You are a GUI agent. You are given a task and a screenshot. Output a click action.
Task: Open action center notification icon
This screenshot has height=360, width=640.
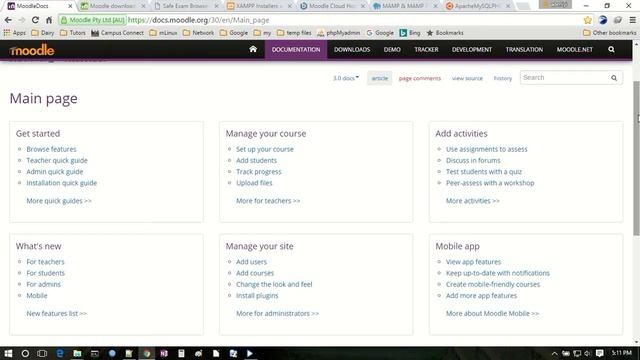(x=600, y=353)
